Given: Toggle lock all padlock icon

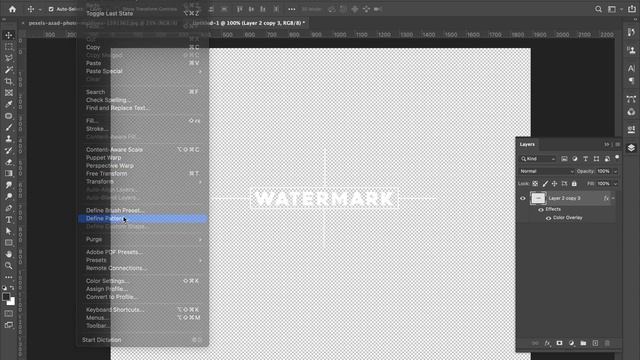Looking at the screenshot, I should tap(574, 184).
